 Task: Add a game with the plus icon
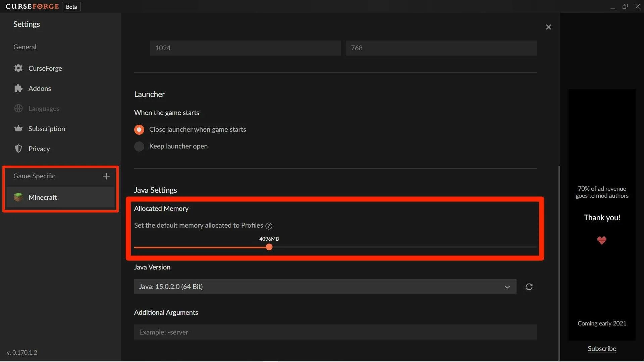coord(106,176)
